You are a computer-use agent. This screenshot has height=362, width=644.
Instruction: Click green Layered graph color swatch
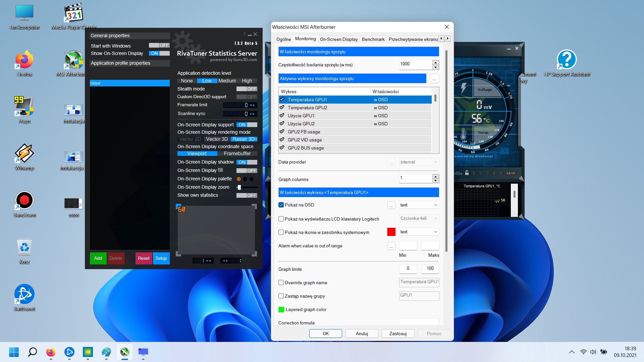tap(281, 309)
